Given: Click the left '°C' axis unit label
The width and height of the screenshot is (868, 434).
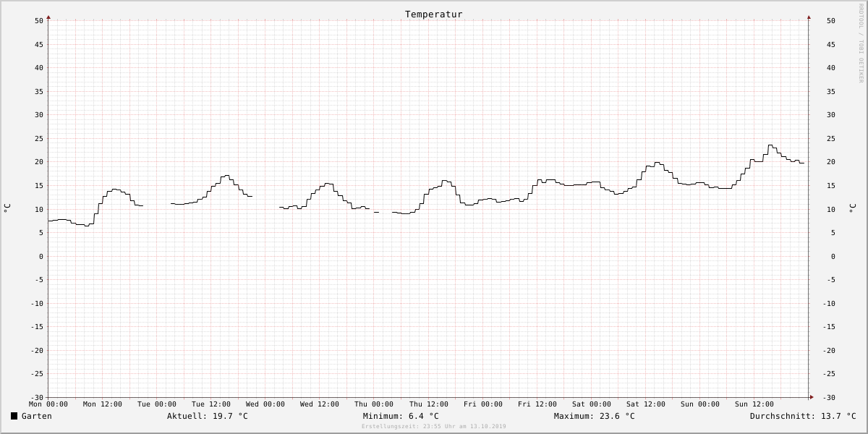Looking at the screenshot, I should coord(7,208).
